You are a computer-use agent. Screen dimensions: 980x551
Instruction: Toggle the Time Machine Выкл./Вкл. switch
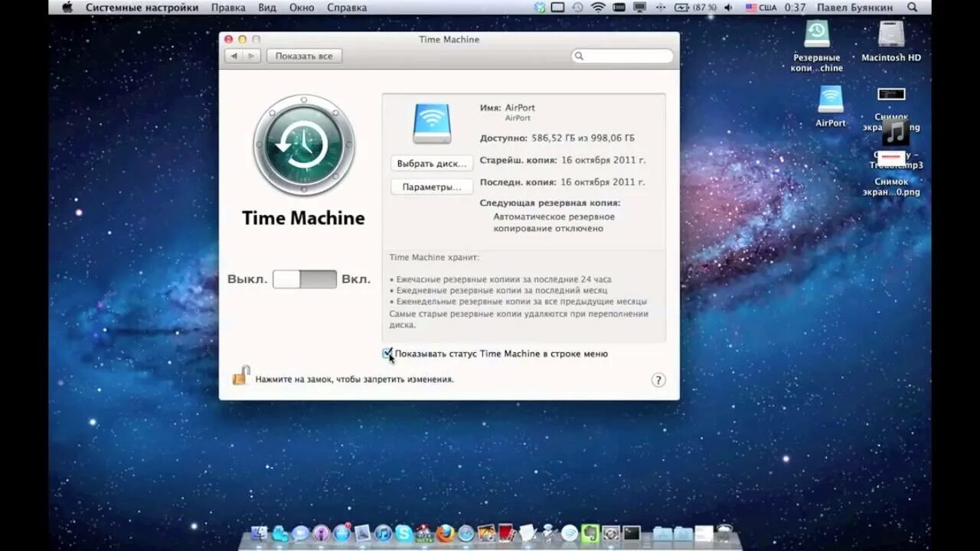tap(305, 279)
